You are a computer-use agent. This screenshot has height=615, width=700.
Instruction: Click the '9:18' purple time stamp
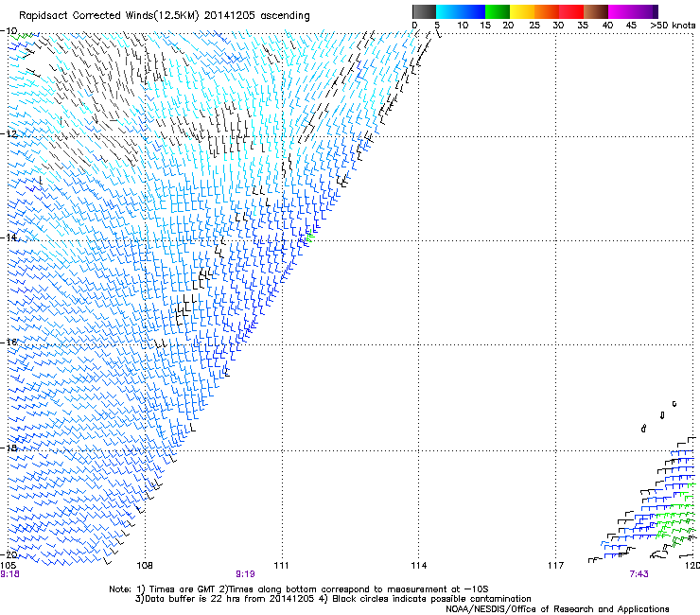coord(9,574)
